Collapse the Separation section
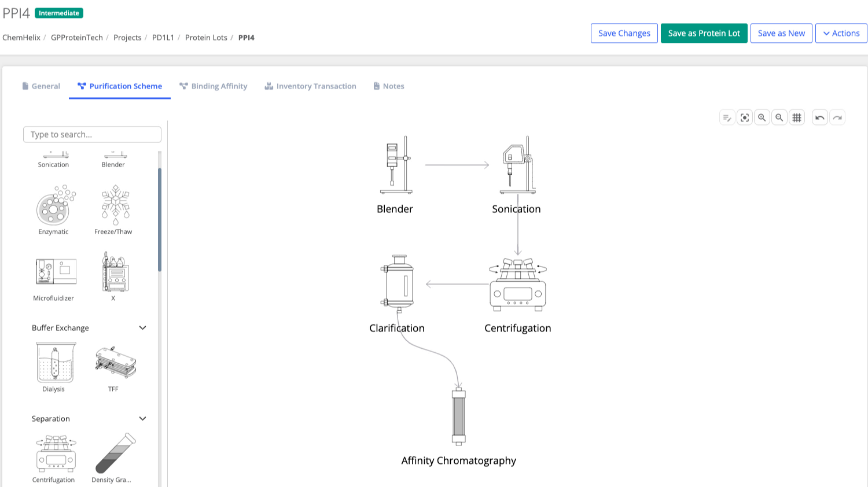The width and height of the screenshot is (868, 487). tap(142, 418)
